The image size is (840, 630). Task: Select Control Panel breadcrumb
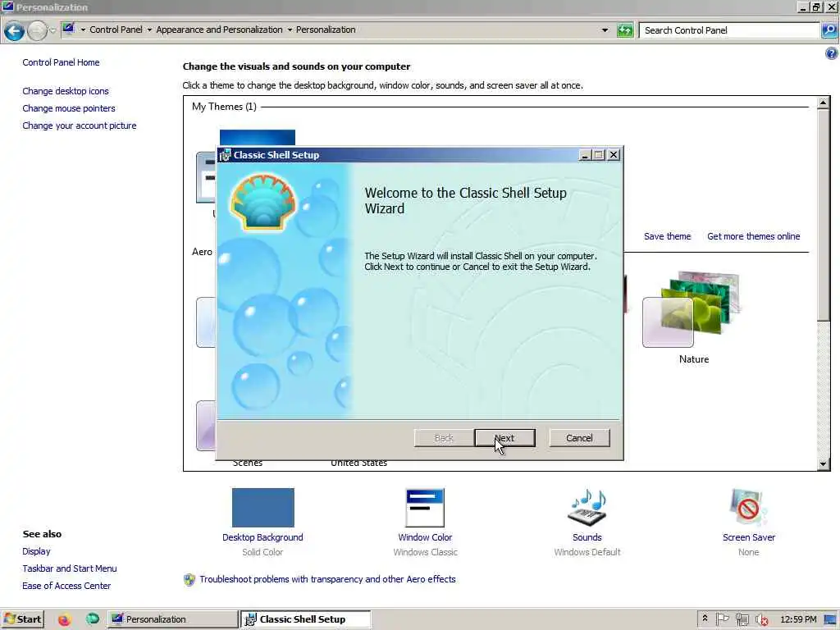116,30
